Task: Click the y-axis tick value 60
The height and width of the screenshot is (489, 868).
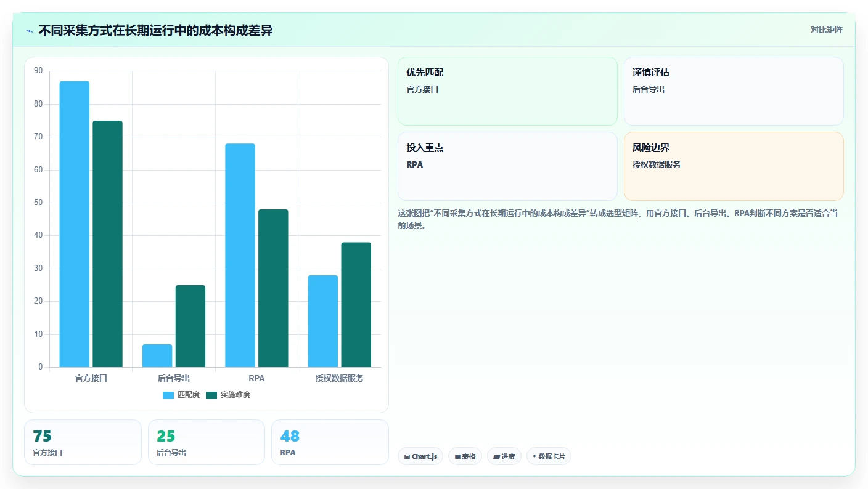Action: tap(38, 170)
